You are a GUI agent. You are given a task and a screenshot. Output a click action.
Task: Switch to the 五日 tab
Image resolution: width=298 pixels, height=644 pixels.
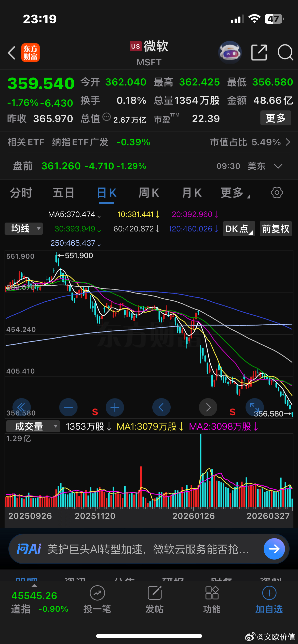(63, 193)
